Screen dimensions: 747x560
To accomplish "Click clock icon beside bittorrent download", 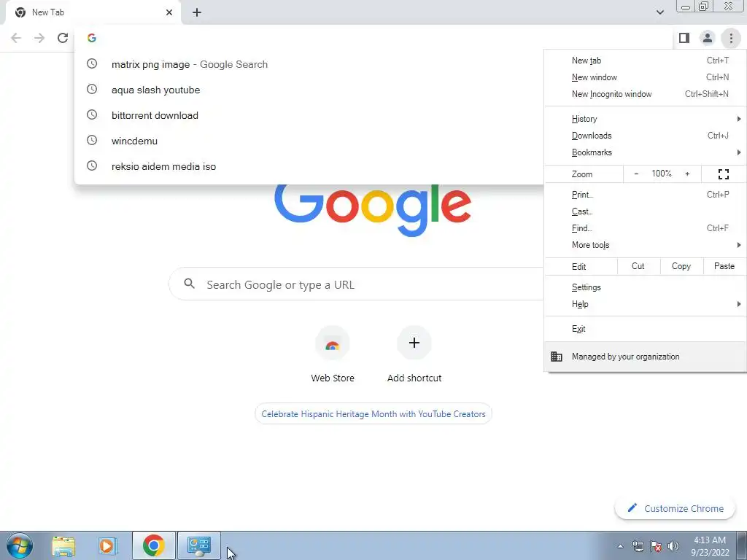I will tap(91, 114).
